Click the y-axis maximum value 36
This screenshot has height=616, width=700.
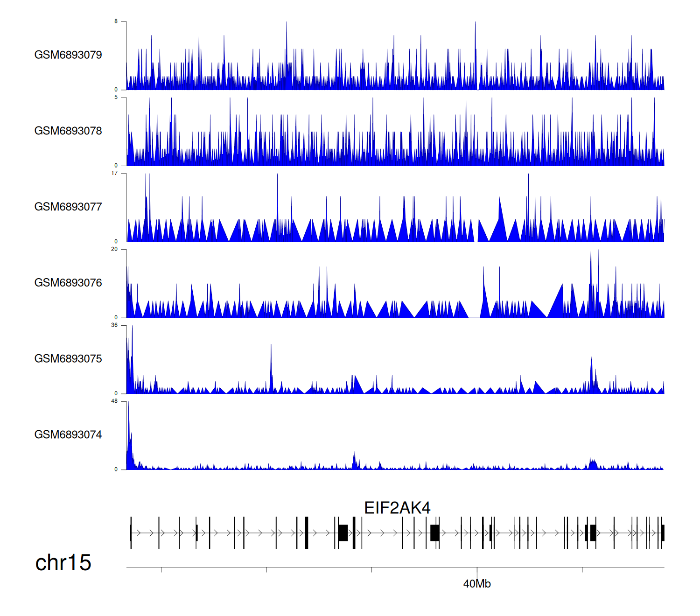pos(114,325)
